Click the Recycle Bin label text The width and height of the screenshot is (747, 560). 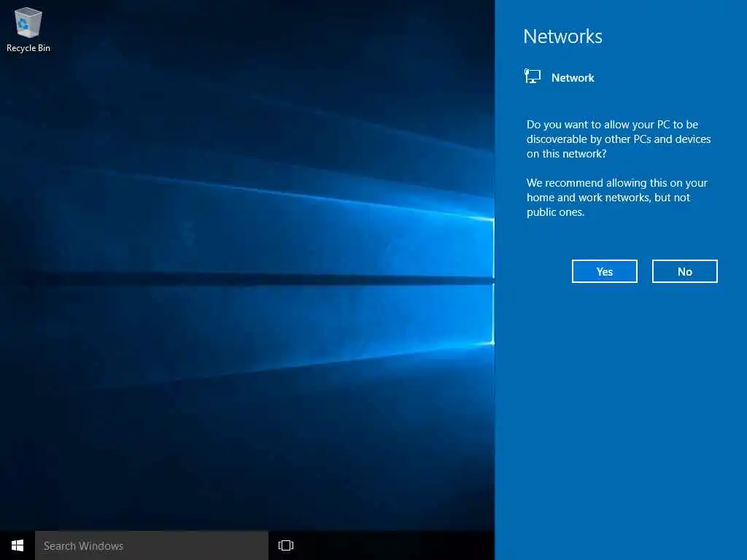28,48
